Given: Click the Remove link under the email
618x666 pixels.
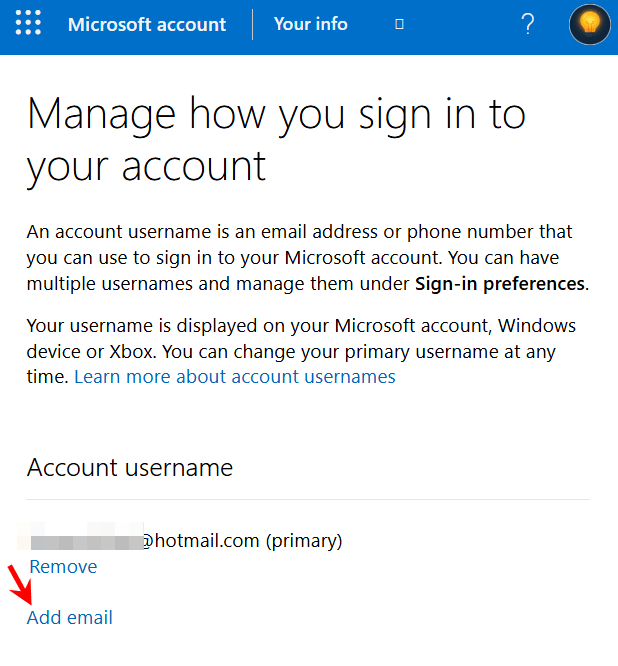Looking at the screenshot, I should click(x=63, y=567).
